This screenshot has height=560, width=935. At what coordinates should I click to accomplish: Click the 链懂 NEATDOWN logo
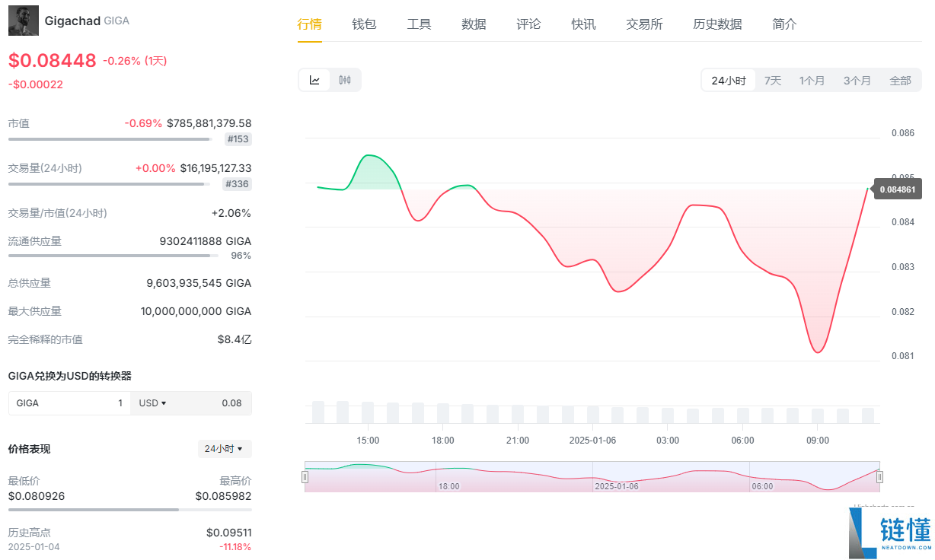(890, 533)
